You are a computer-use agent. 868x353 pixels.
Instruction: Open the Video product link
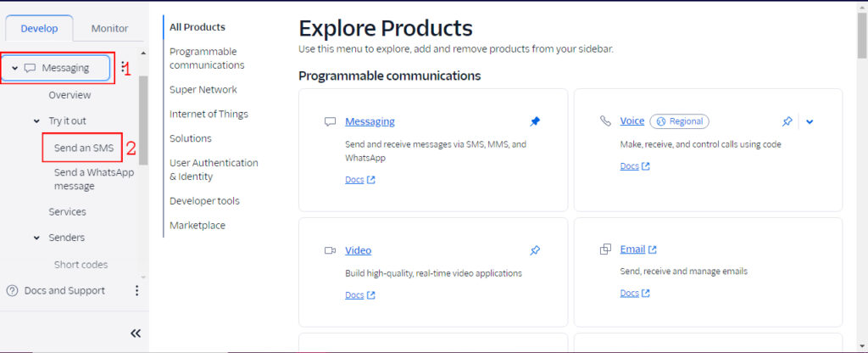[359, 250]
